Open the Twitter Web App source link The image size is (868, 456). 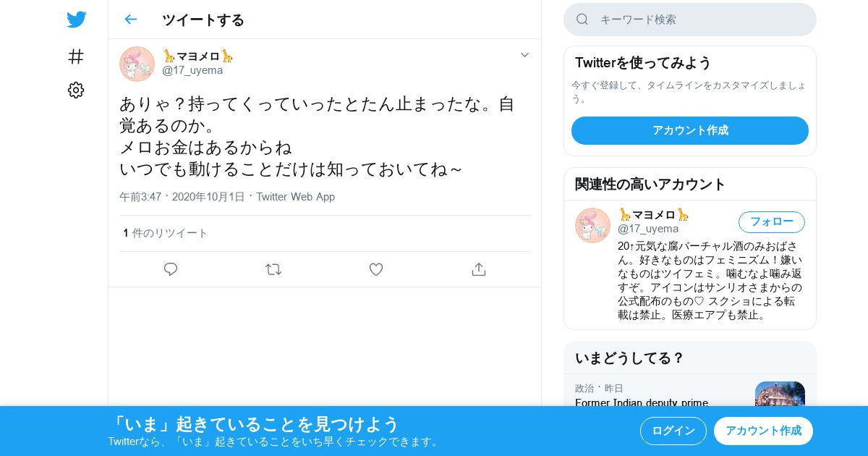[295, 197]
